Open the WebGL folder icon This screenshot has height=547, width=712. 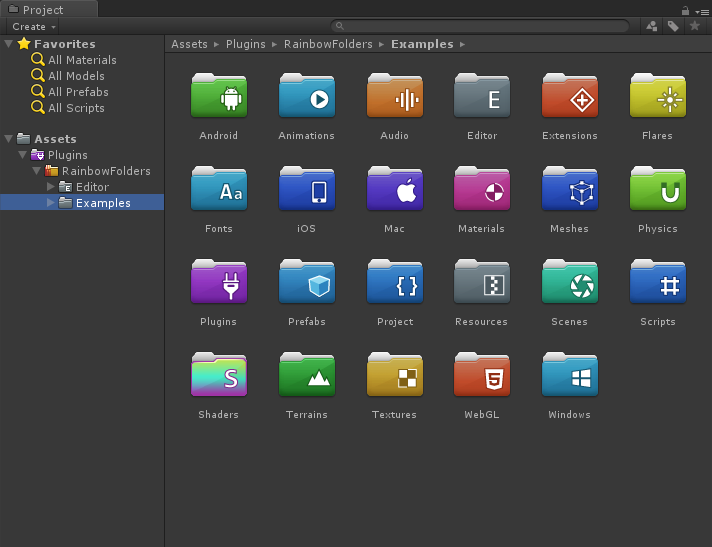click(x=482, y=375)
